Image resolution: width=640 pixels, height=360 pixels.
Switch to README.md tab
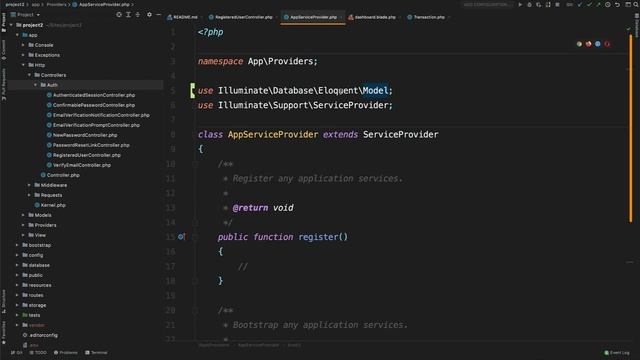(x=182, y=17)
